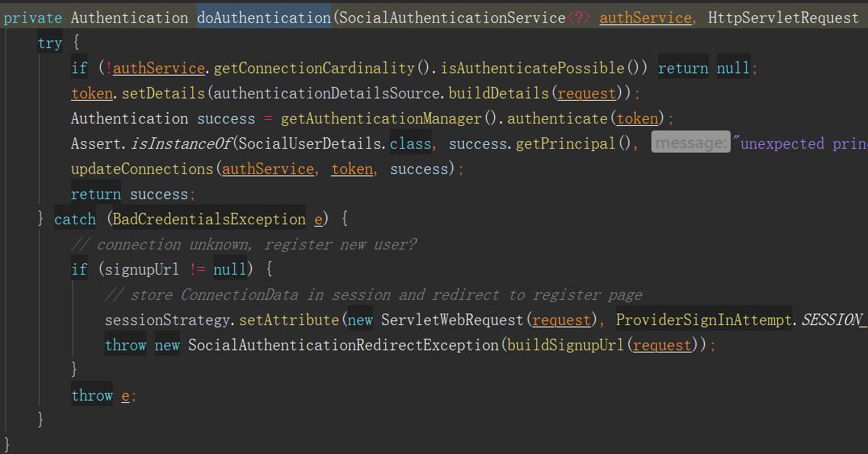Screen dimensions: 868x454
Task: Click the BadCredentialsException type in the catch clause
Action: click(x=209, y=219)
